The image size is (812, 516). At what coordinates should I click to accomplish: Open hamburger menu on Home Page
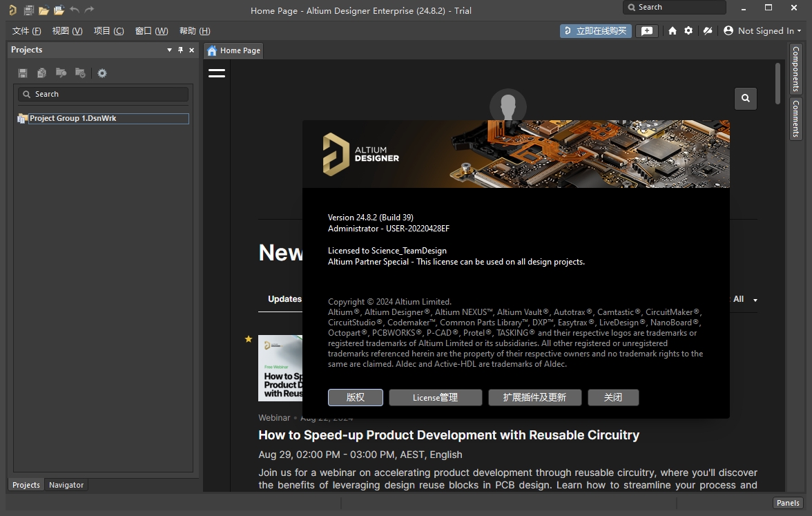coord(217,73)
